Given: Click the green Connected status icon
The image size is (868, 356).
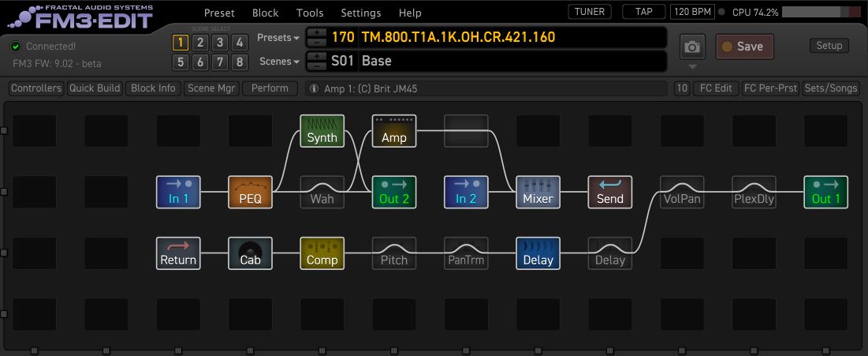Looking at the screenshot, I should coord(17,47).
